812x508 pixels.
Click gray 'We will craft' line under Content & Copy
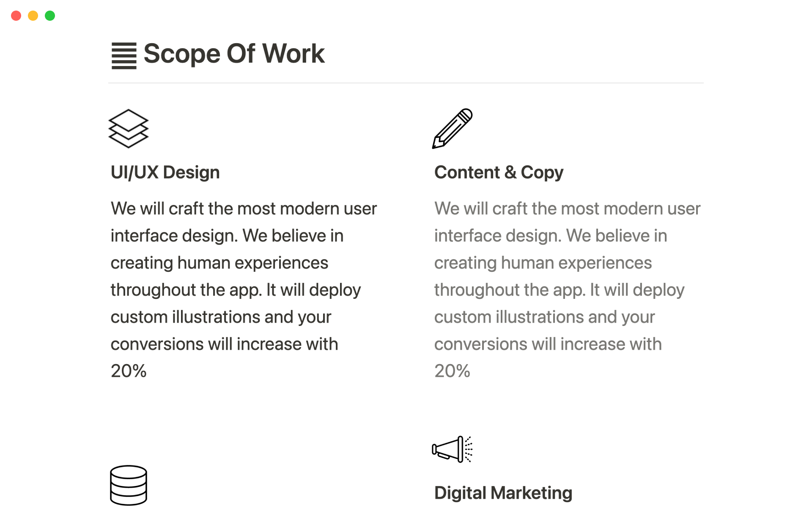567,209
